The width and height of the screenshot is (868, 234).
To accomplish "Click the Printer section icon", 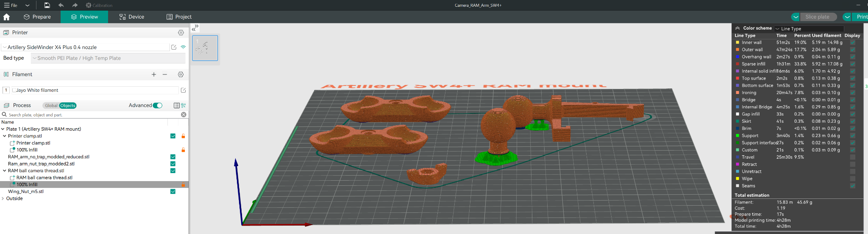I will [x=6, y=33].
